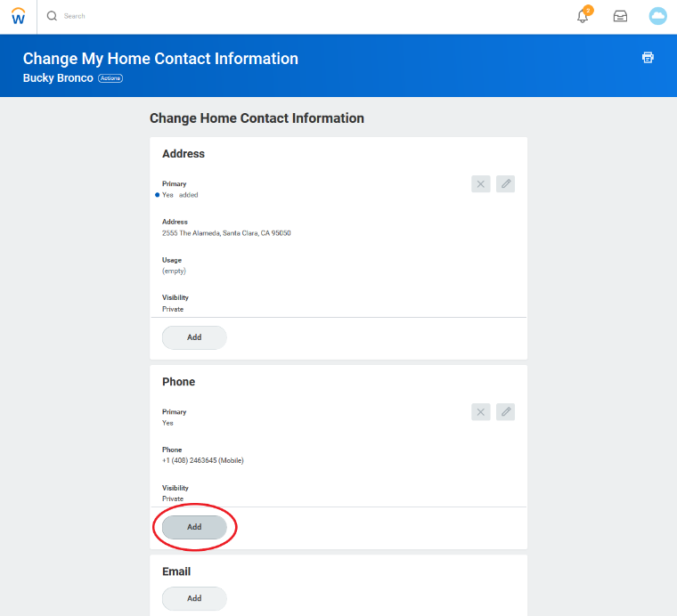Click the search magnifier icon
677x616 pixels.
coord(52,16)
